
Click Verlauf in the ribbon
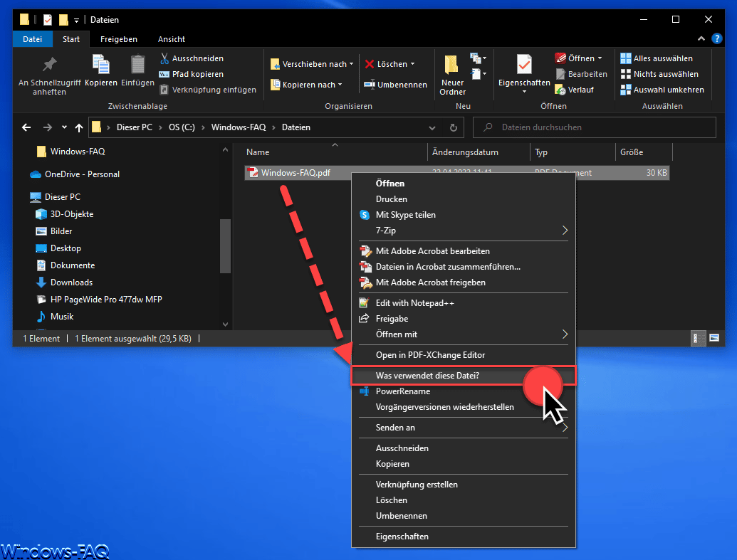pyautogui.click(x=575, y=90)
